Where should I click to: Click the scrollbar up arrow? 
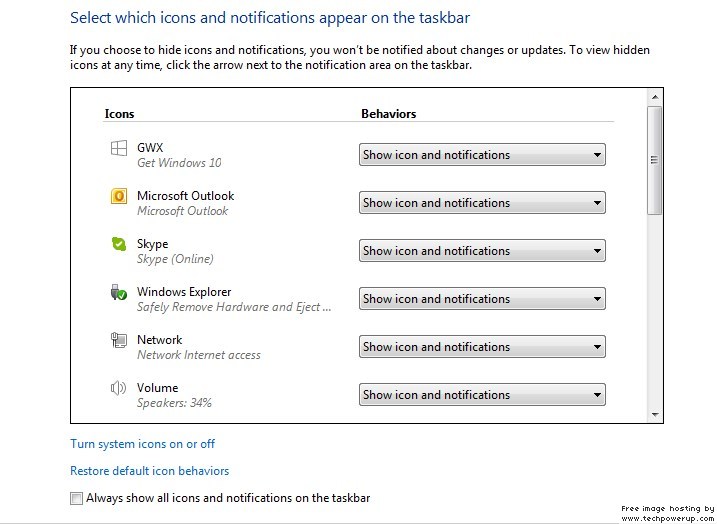click(655, 97)
